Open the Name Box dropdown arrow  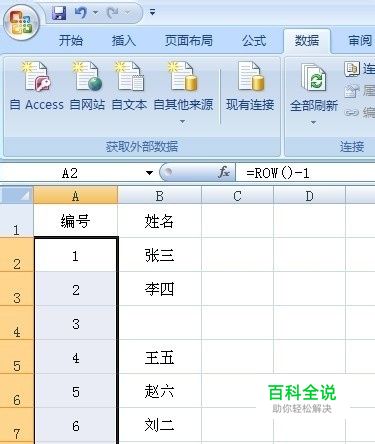149,173
